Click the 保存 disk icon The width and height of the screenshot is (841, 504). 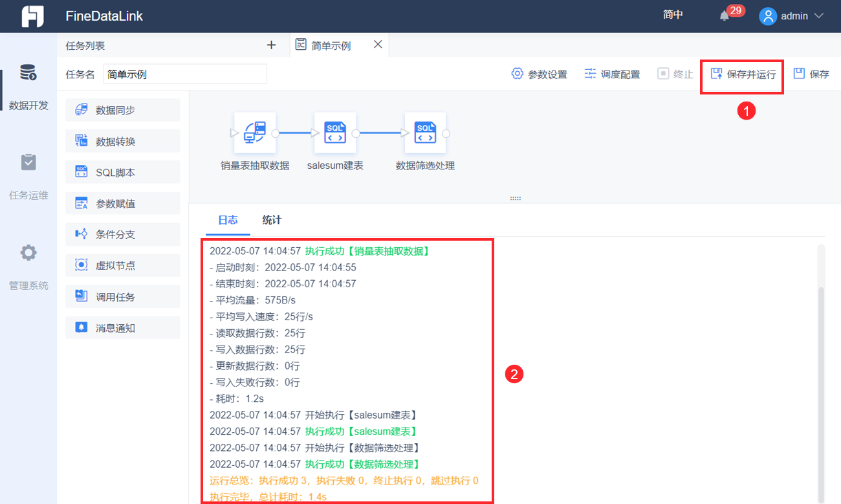[799, 73]
